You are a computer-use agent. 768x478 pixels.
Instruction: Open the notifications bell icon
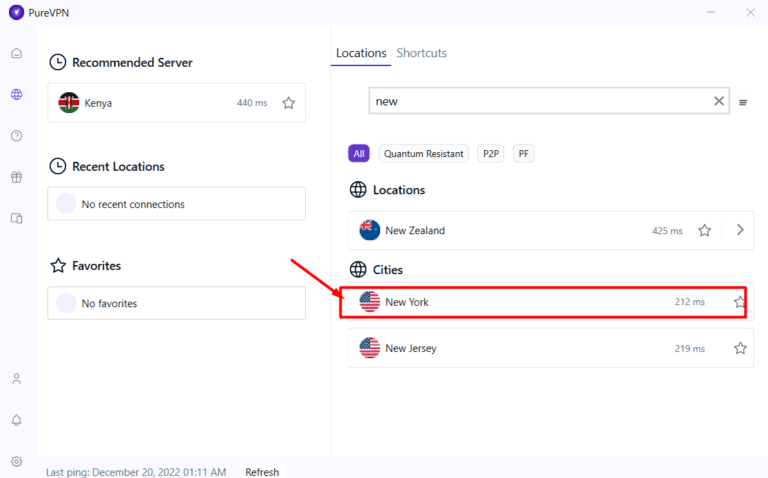tap(16, 420)
